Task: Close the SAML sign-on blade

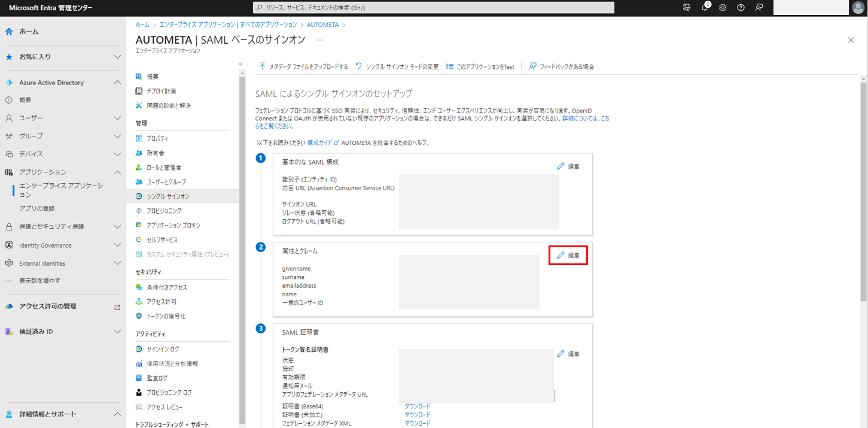Action: pyautogui.click(x=851, y=40)
